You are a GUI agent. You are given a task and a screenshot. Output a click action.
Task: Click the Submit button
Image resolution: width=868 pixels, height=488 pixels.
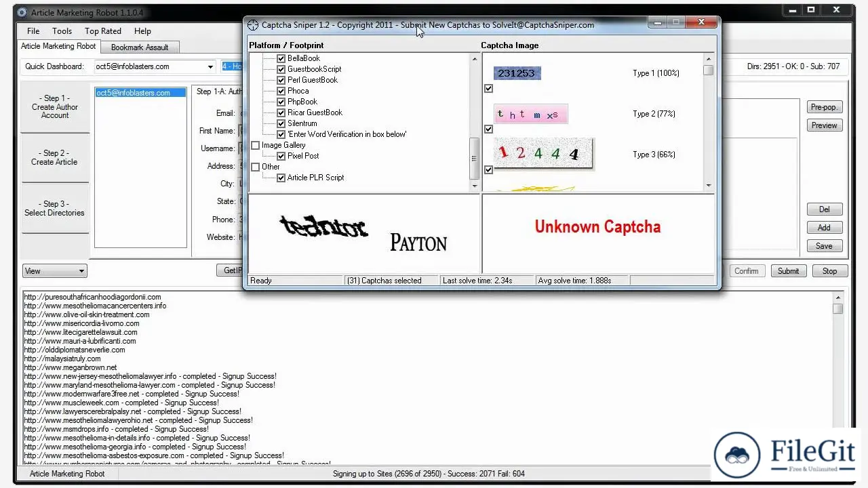click(788, 271)
